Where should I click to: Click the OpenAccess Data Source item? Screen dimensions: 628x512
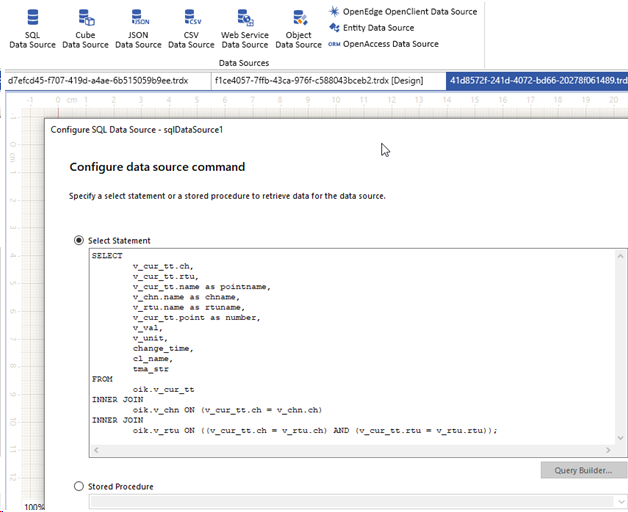pos(389,44)
